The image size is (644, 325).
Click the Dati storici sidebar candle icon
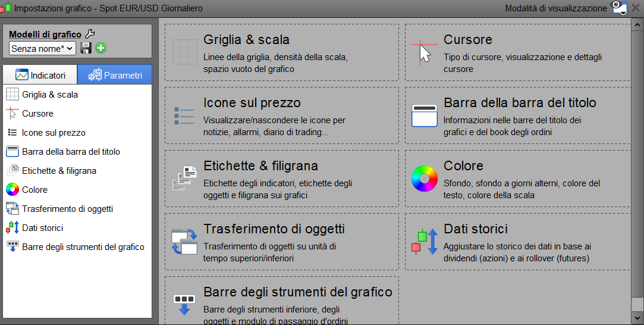[12, 227]
